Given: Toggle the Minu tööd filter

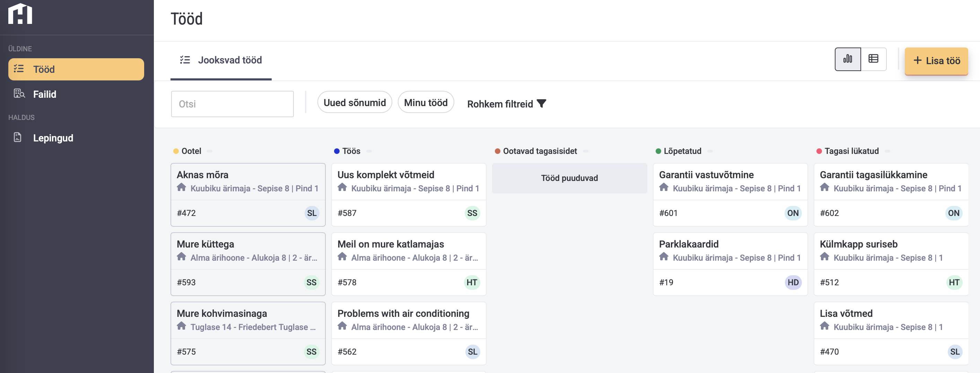Looking at the screenshot, I should (x=425, y=102).
